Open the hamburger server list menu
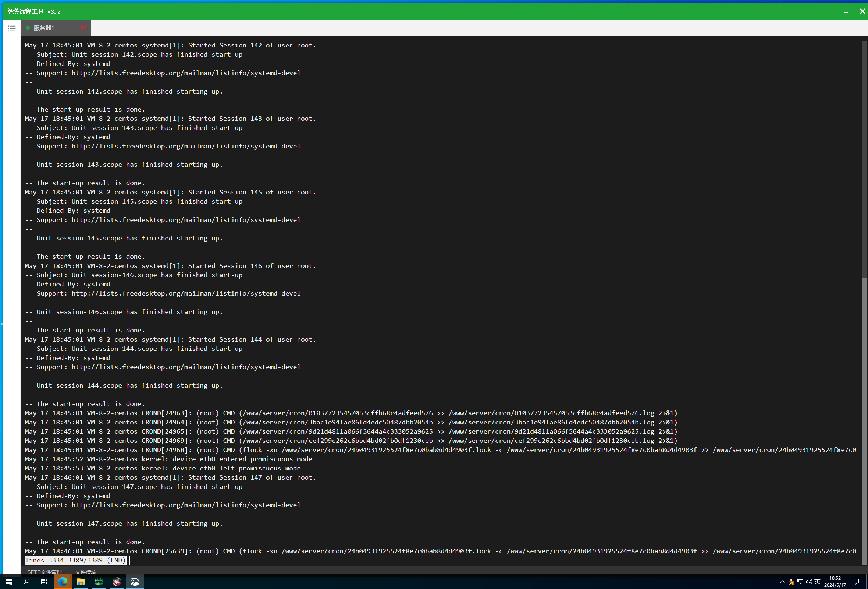Viewport: 868px width, 589px height. click(11, 28)
